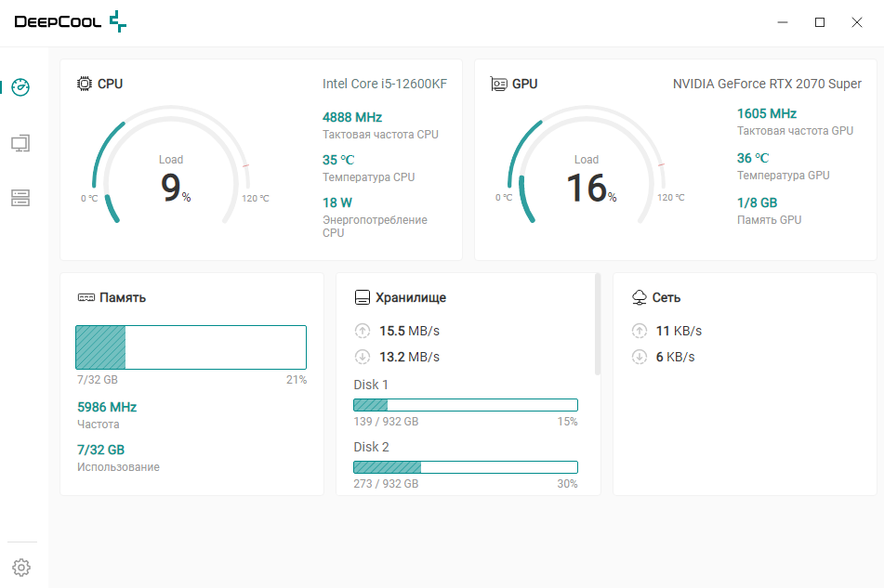Open the dashboard gauge sidebar icon
Screen dimensions: 884x588
(20, 87)
